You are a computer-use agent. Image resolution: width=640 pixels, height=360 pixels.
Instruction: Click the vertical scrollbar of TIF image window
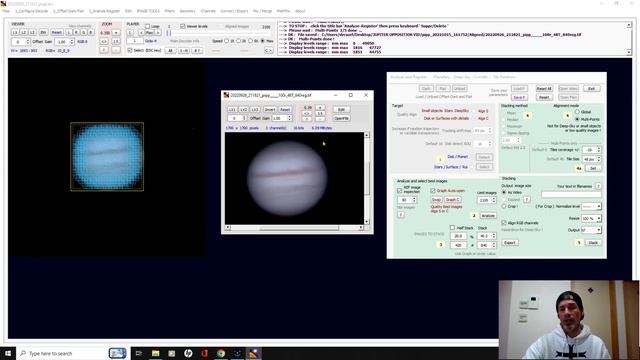(x=367, y=178)
